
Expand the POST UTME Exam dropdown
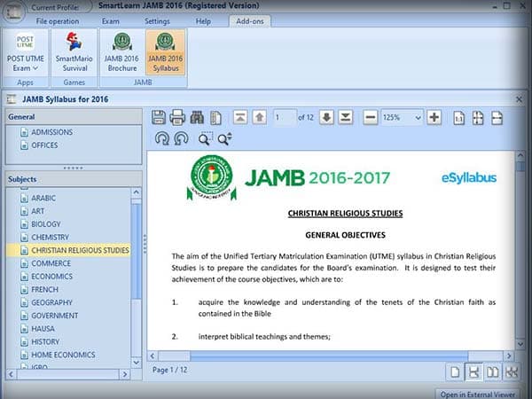tap(24, 68)
